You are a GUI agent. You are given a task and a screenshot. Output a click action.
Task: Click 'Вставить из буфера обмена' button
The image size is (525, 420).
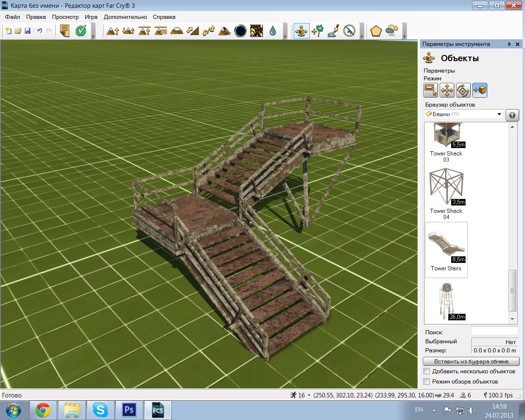pyautogui.click(x=471, y=361)
